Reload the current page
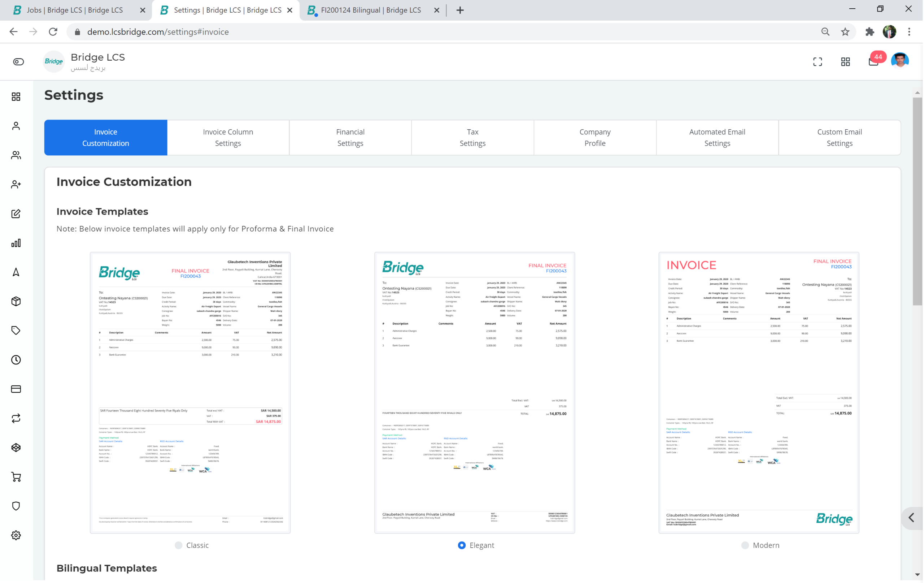Screen dimensions: 924x583 (x=53, y=32)
